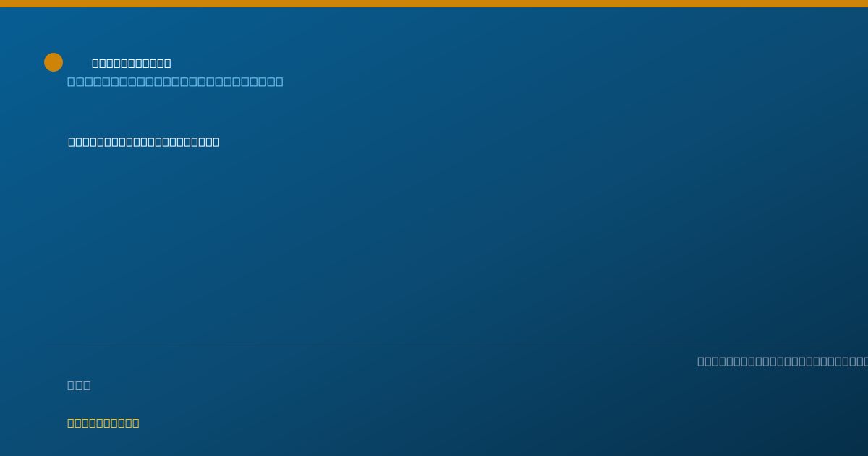Open the white paragraph line below subtitle

click(x=144, y=141)
